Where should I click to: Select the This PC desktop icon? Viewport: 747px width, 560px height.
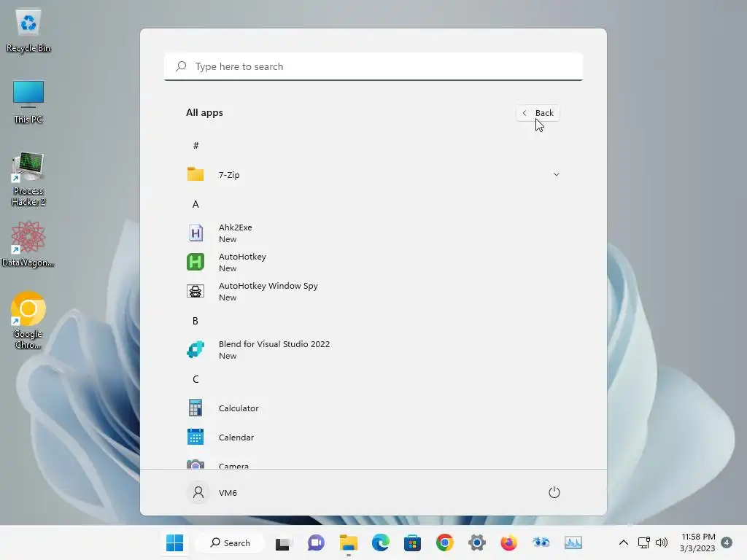(28, 102)
